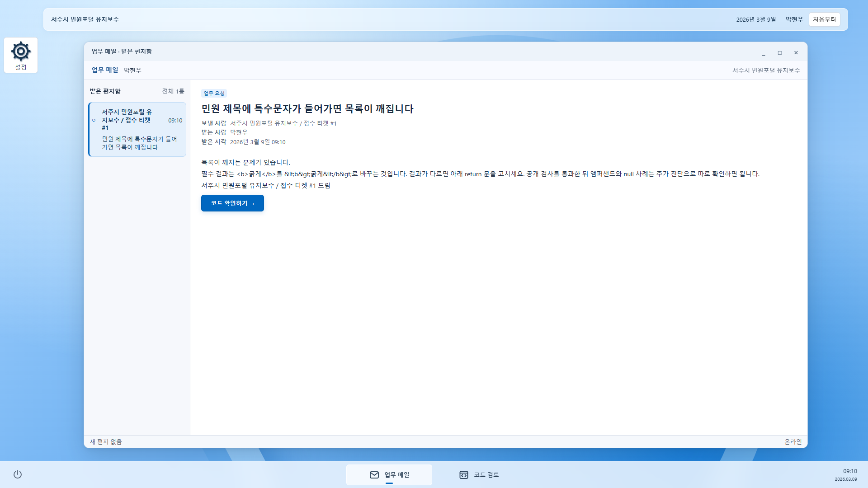This screenshot has height=488, width=868.
Task: Open the 설정 gear icon on desktop
Action: coord(21,55)
